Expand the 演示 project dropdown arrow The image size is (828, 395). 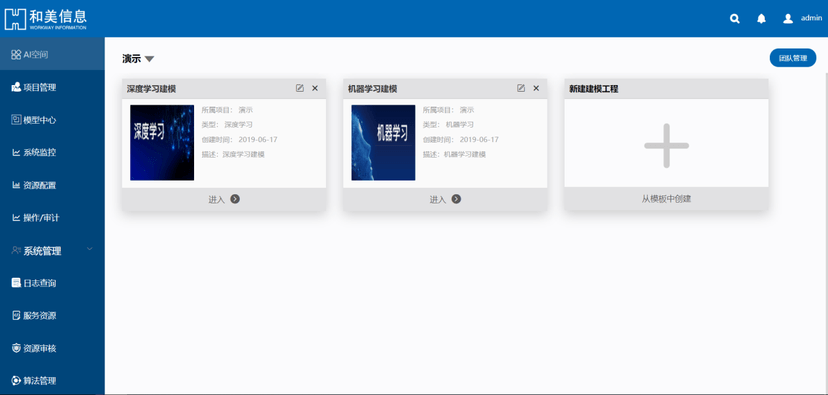pyautogui.click(x=149, y=59)
